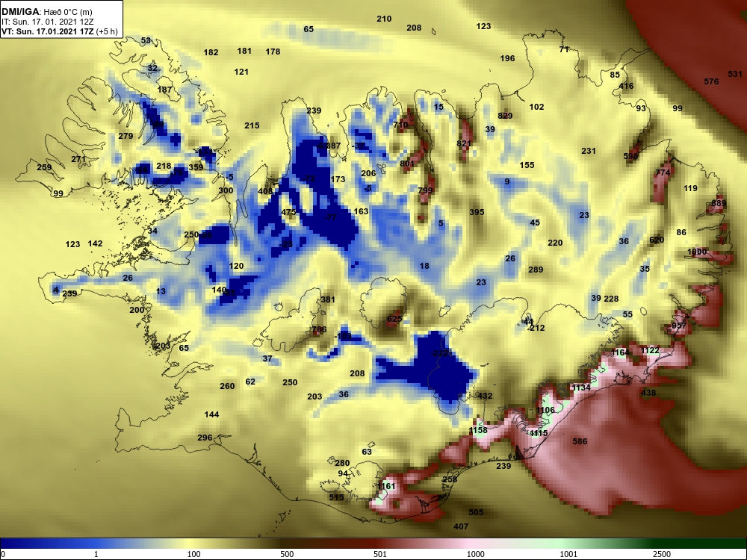Click the map value '215'
This screenshot has width=747, height=560.
252,125
